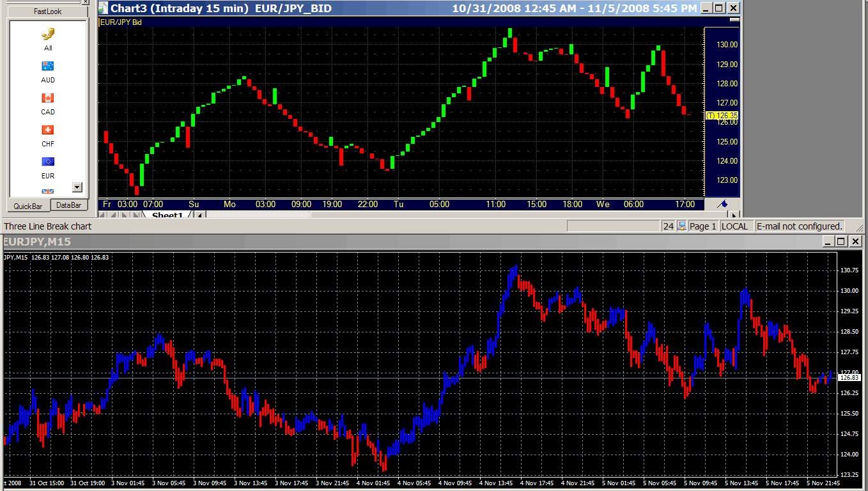
Task: Click the 126.83 price marker on lower chart
Action: (x=850, y=378)
